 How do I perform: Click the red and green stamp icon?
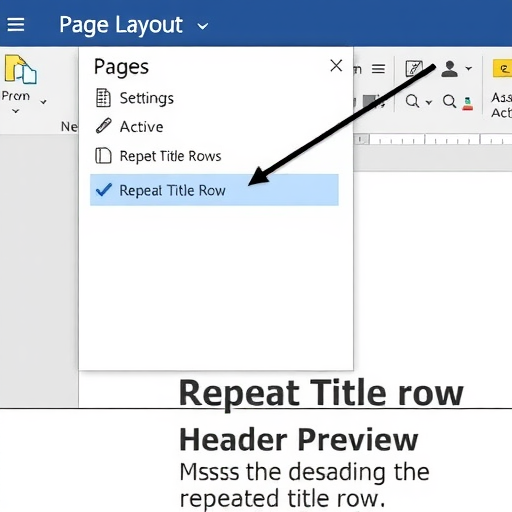[468, 104]
